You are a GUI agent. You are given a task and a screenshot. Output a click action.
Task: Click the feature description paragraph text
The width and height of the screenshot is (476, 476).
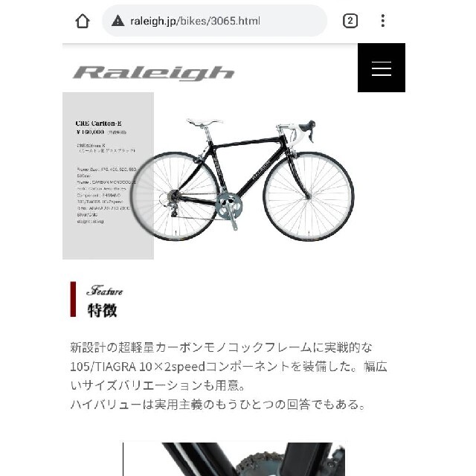[228, 376]
